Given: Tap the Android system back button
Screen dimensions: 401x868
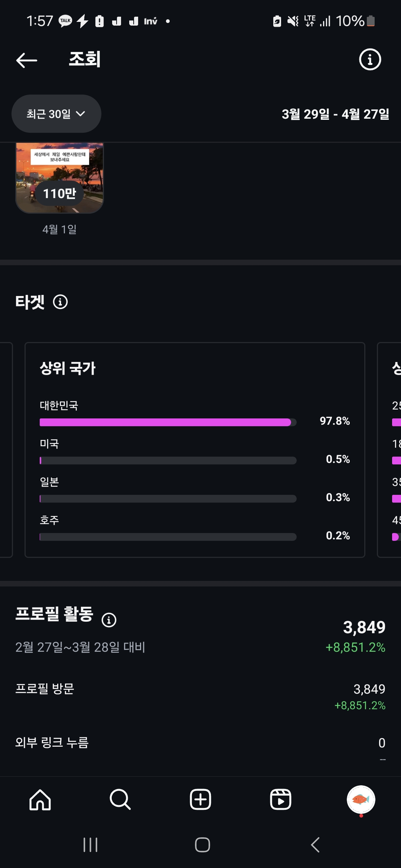Looking at the screenshot, I should point(315,845).
